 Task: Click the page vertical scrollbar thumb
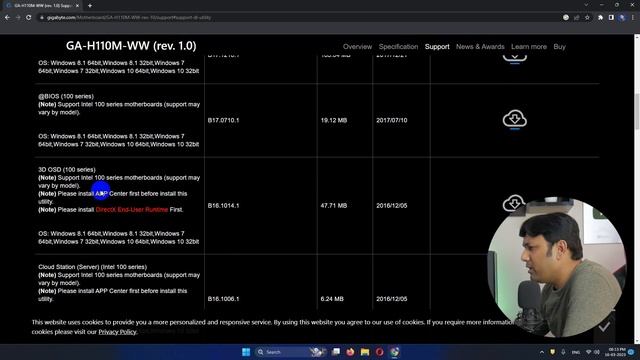point(637,112)
